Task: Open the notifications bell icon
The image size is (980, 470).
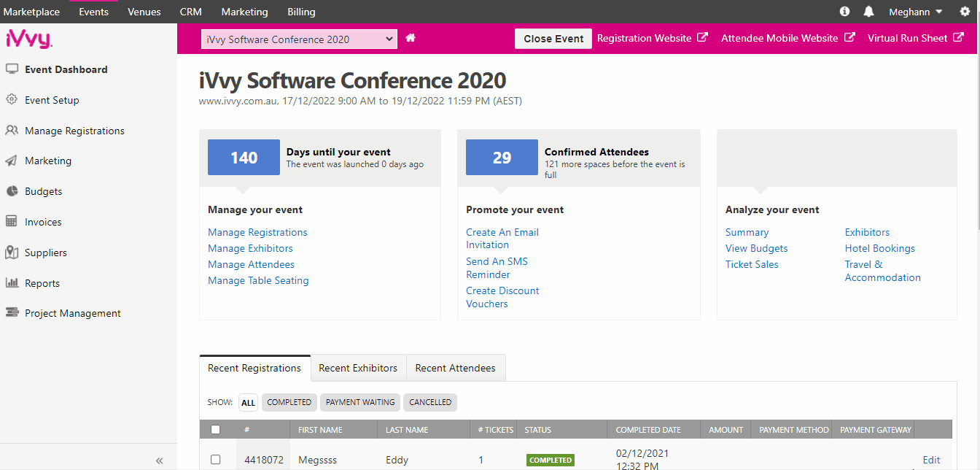Action: click(868, 12)
